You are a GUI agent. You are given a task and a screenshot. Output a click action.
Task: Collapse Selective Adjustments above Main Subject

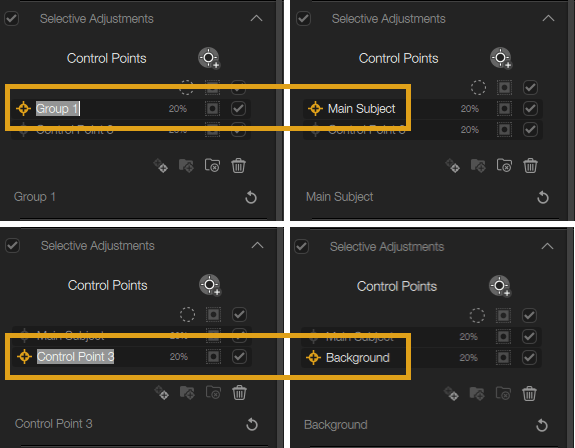click(548, 18)
